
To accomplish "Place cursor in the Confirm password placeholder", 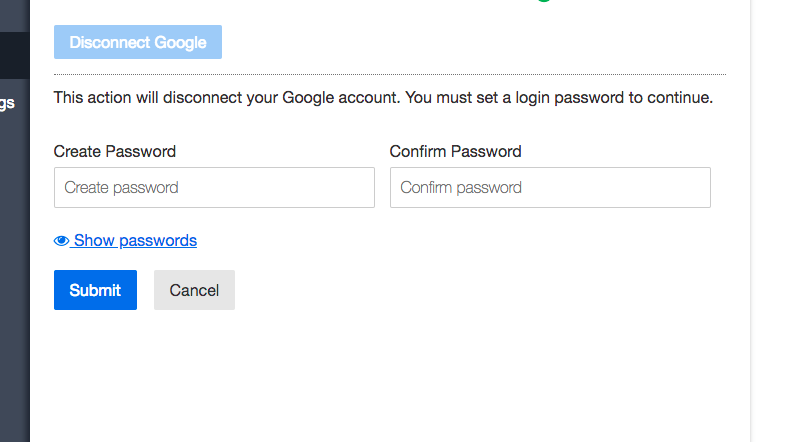I will point(461,188).
